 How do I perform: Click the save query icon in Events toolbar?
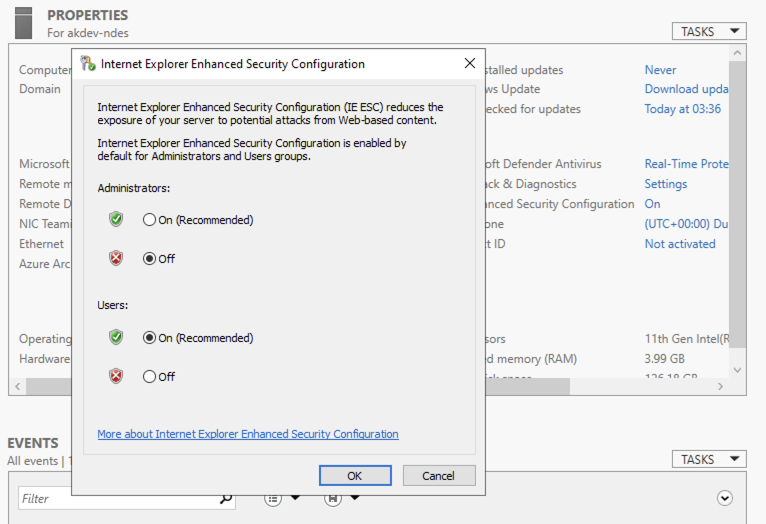click(x=333, y=499)
